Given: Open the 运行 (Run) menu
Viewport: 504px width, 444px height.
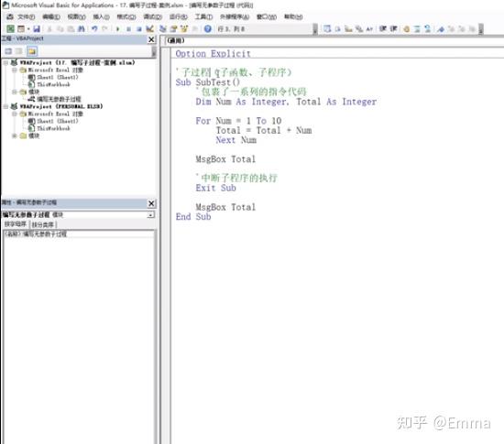Looking at the screenshot, I should pyautogui.click(x=179, y=16).
